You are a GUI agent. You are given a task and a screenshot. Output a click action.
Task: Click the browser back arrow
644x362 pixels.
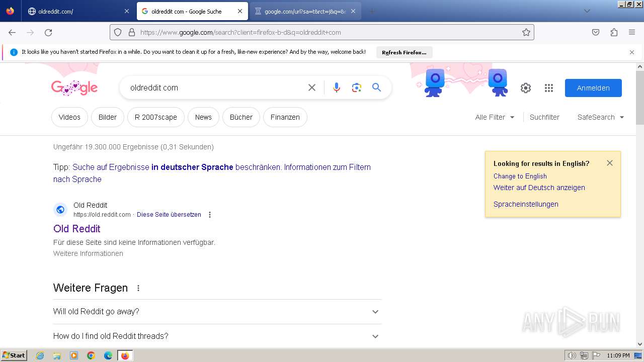point(12,32)
